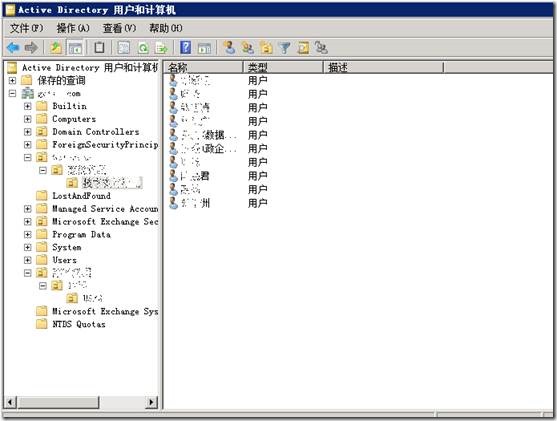This screenshot has height=421, width=557.
Task: Select the System container
Action: coord(67,247)
